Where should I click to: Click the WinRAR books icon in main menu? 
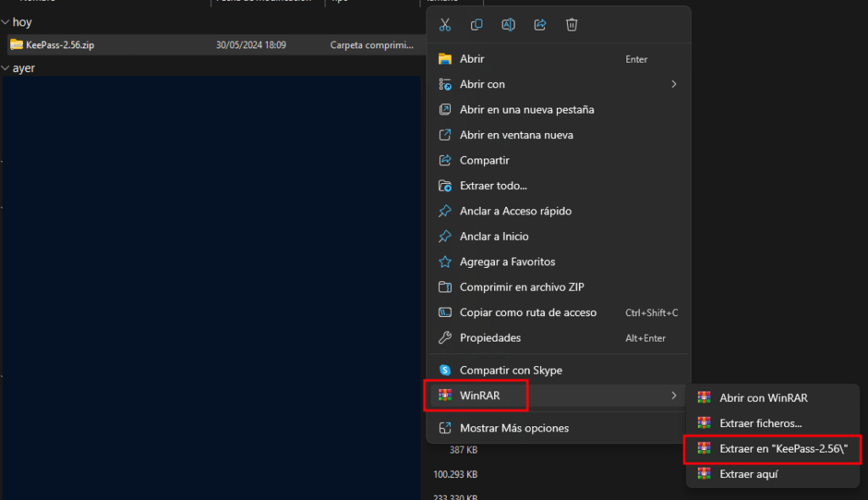445,396
